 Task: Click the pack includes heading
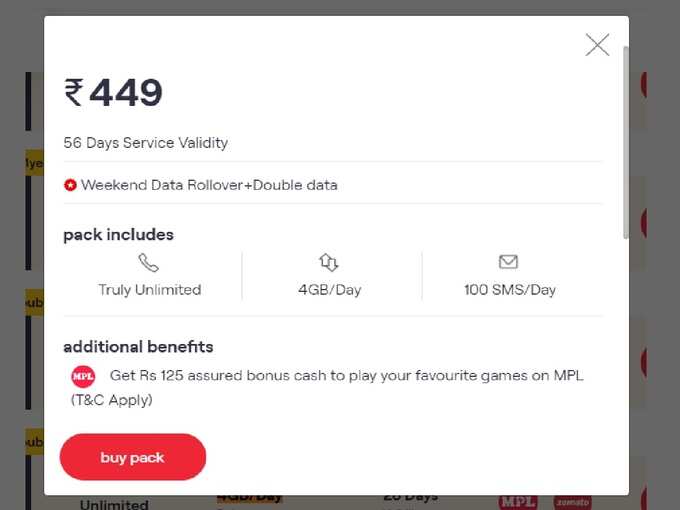pos(118,235)
